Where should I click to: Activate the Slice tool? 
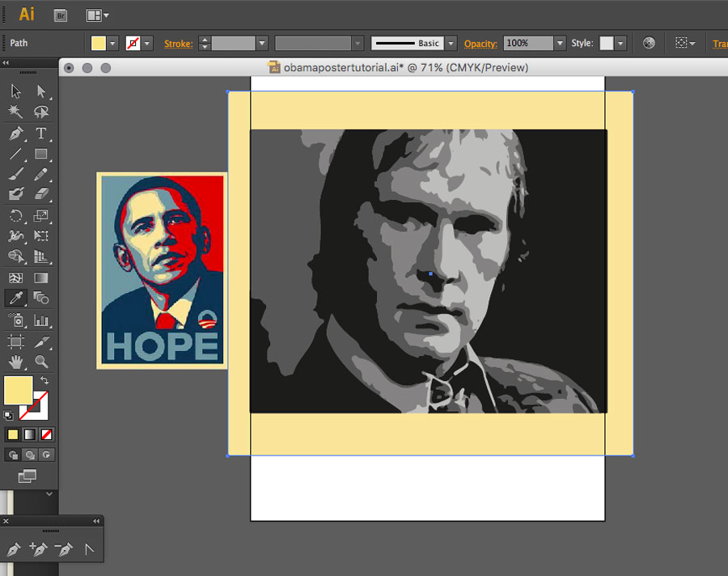pos(41,342)
